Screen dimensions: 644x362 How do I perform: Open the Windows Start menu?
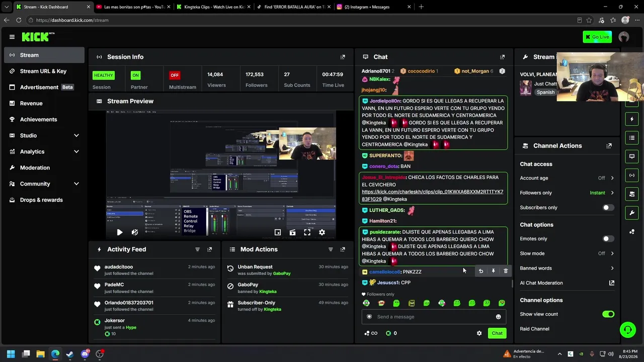click(11, 354)
